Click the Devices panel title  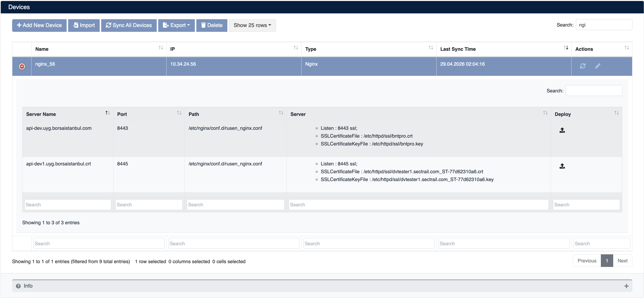pyautogui.click(x=19, y=7)
